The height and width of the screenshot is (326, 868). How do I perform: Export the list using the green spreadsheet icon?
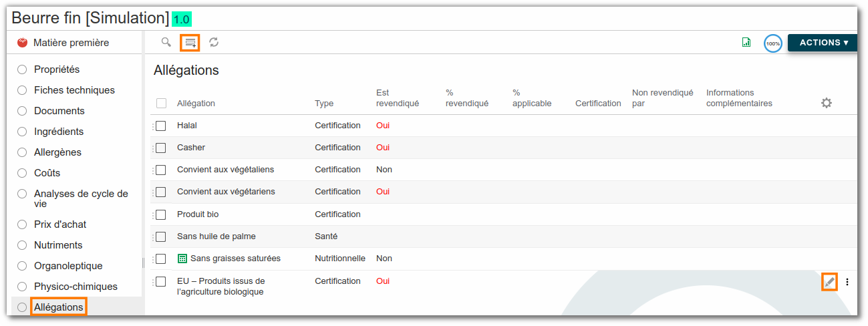(746, 42)
